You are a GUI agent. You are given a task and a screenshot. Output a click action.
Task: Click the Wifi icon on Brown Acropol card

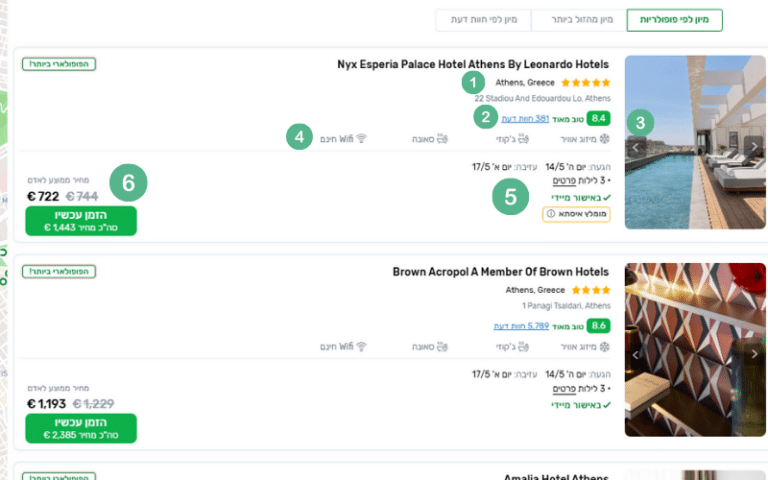(362, 346)
